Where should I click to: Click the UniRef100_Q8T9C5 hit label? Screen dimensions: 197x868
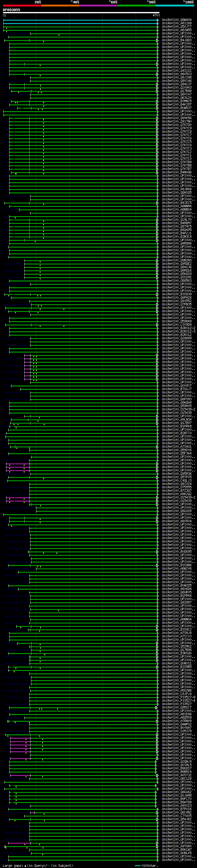pyautogui.click(x=177, y=226)
